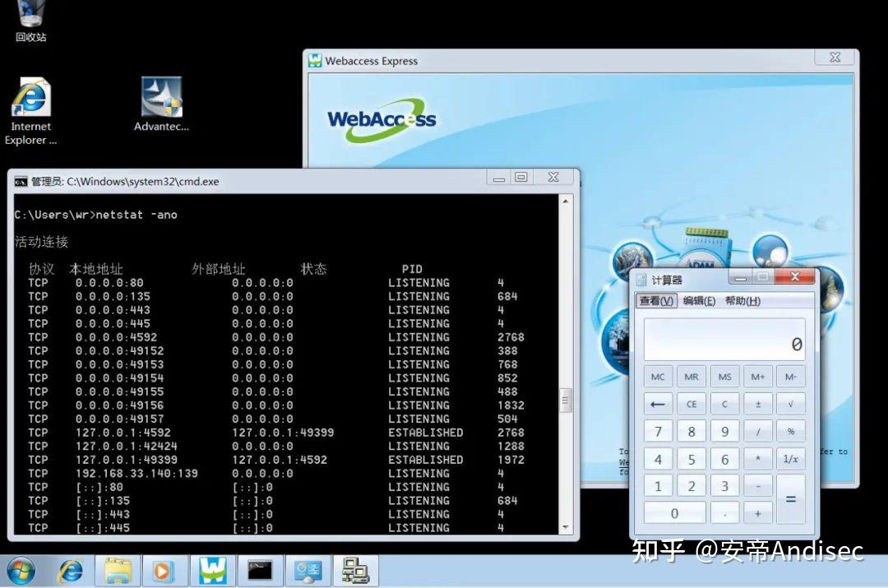Viewport: 888px width, 588px height.
Task: Click the MC memory clear button
Action: [x=658, y=377]
